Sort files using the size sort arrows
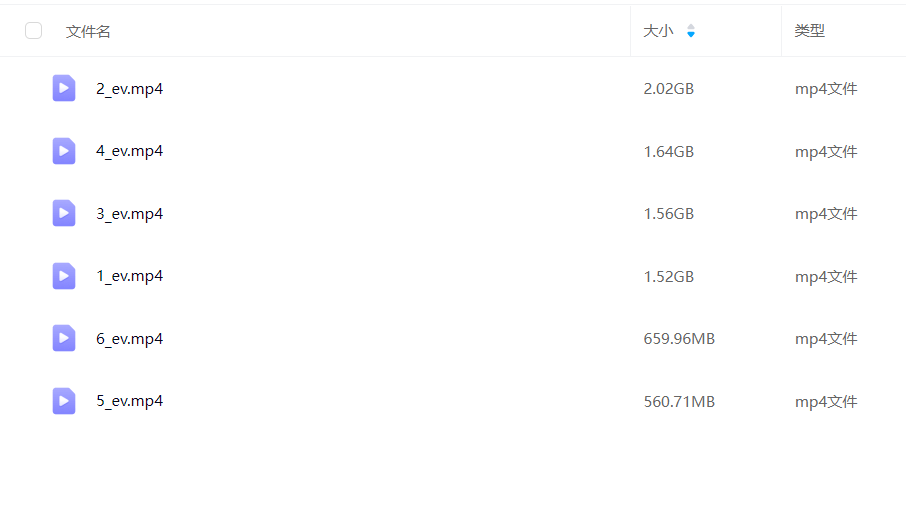906x512 pixels. pos(690,31)
